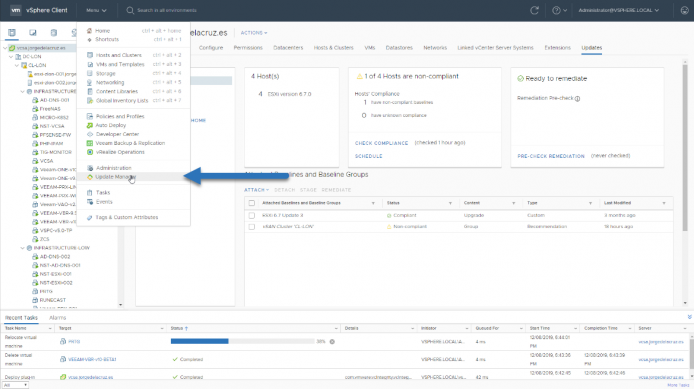The height and width of the screenshot is (389, 694).
Task: Collapse the INFRASTRUCTURE-LOW folder node
Action: click(x=23, y=248)
